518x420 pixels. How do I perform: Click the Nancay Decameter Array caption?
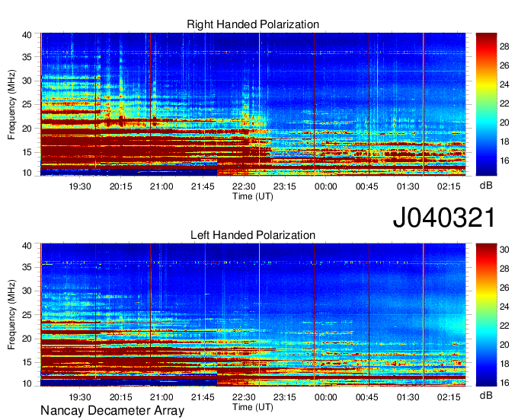click(x=112, y=411)
